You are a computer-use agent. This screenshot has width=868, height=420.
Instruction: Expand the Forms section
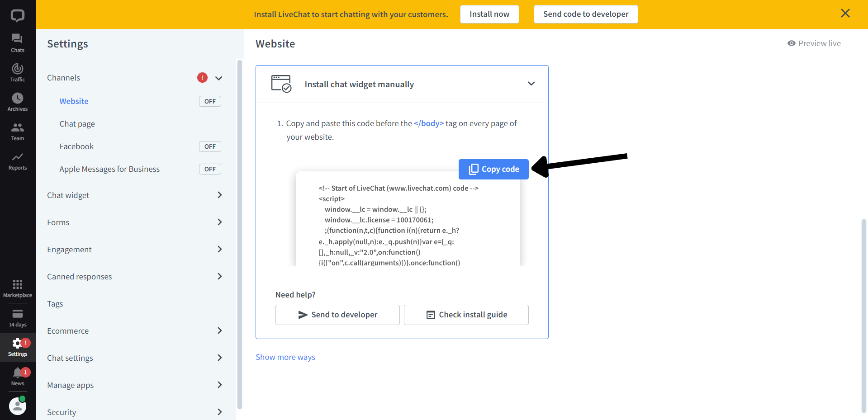(219, 222)
